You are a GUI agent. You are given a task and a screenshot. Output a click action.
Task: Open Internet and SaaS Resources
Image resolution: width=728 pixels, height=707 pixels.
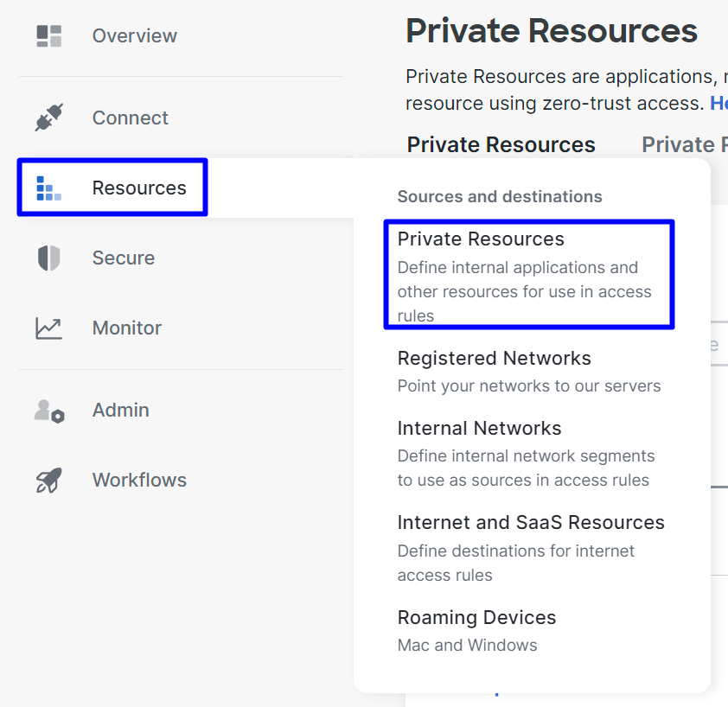pyautogui.click(x=531, y=548)
